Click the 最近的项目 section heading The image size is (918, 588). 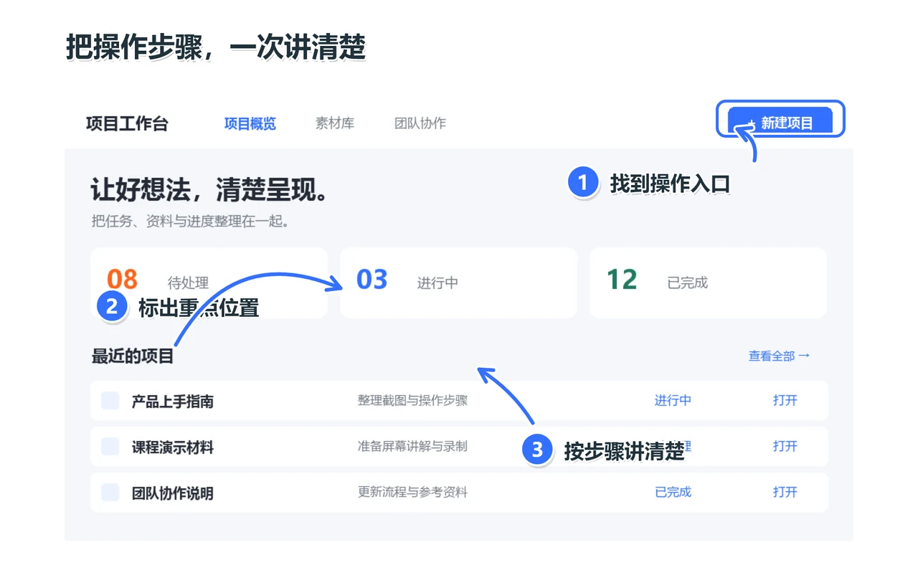[x=133, y=356]
